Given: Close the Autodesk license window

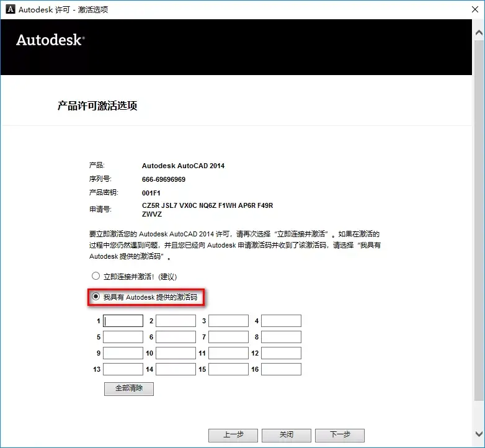Looking at the screenshot, I should pos(475,9).
